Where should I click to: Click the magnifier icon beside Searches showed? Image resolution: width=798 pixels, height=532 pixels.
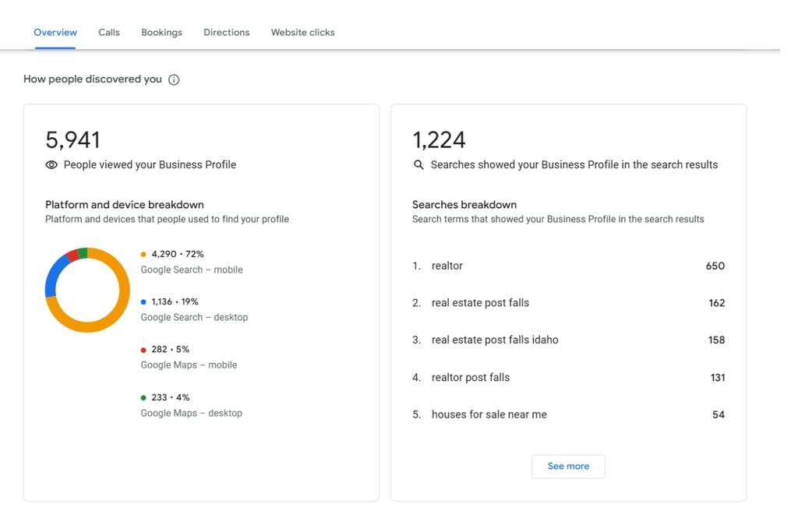[418, 165]
